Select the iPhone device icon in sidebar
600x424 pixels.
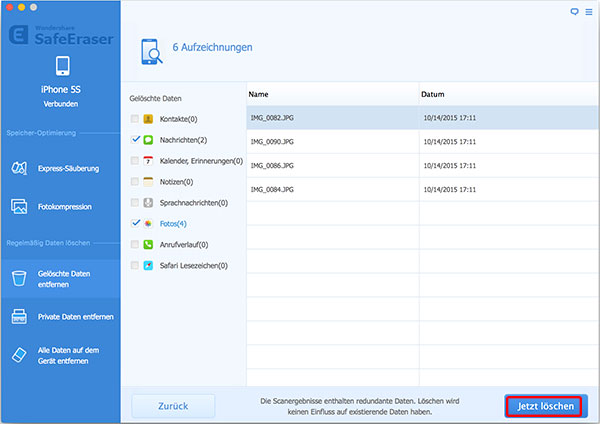pyautogui.click(x=62, y=66)
